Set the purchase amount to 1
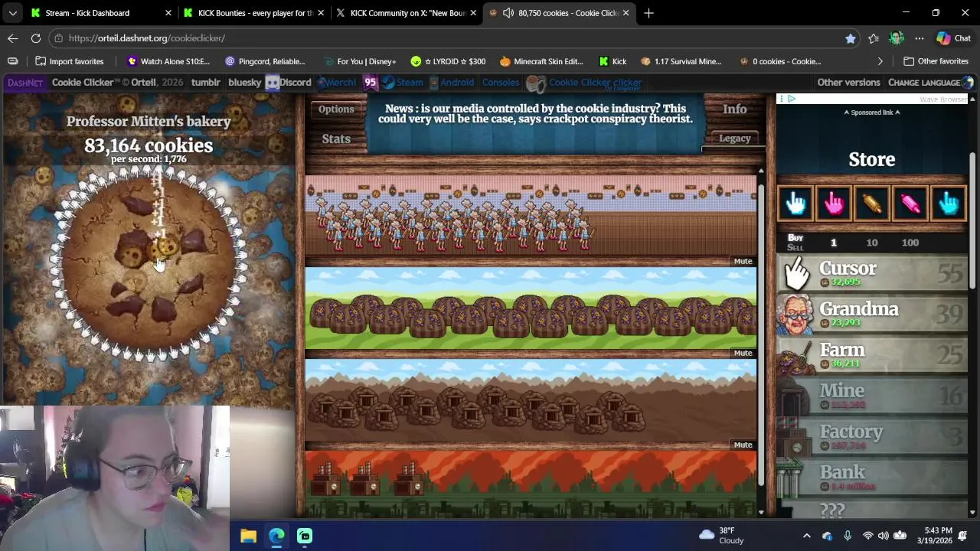The height and width of the screenshot is (551, 980). [x=834, y=243]
